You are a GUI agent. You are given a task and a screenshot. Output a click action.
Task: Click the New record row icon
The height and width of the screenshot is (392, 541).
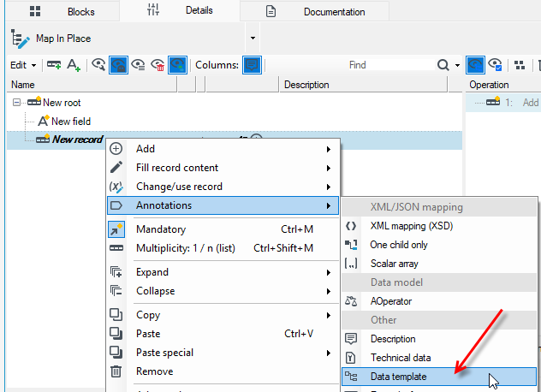[43, 139]
